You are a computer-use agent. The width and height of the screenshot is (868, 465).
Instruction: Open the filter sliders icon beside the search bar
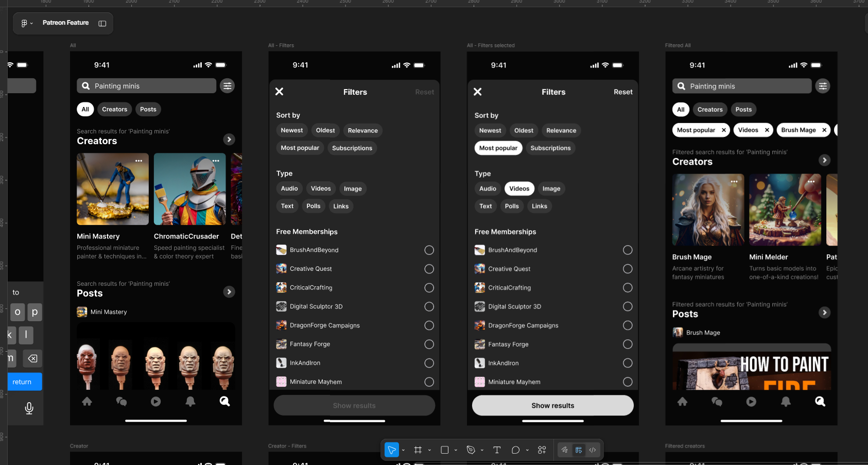(x=227, y=85)
